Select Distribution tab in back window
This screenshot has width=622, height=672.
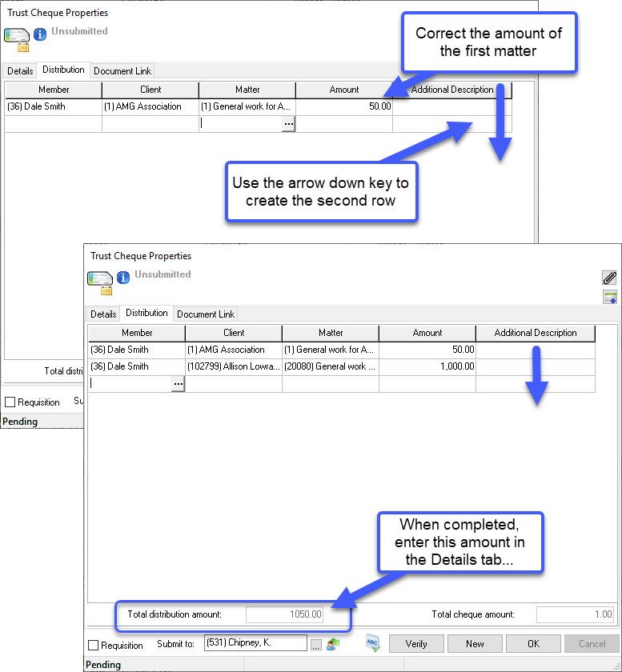click(63, 70)
